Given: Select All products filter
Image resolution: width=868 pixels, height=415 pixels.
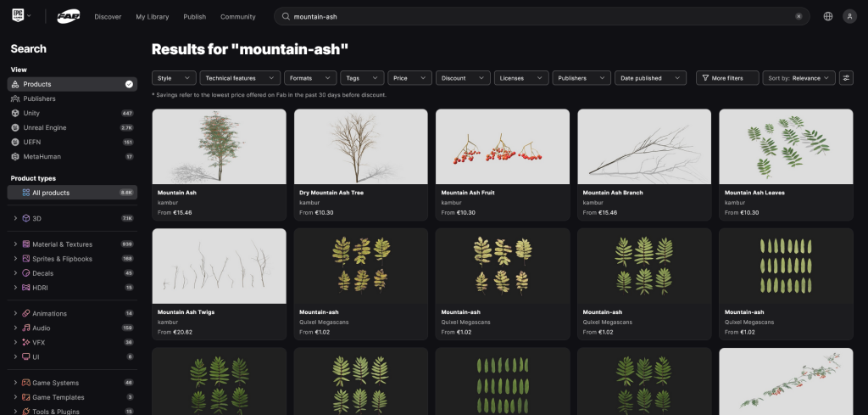Looking at the screenshot, I should tap(72, 193).
